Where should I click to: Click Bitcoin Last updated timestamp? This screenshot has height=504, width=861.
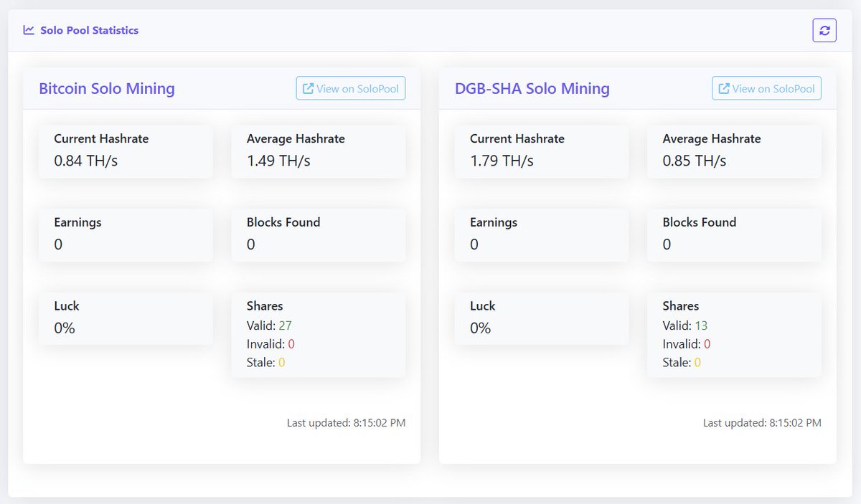point(346,423)
